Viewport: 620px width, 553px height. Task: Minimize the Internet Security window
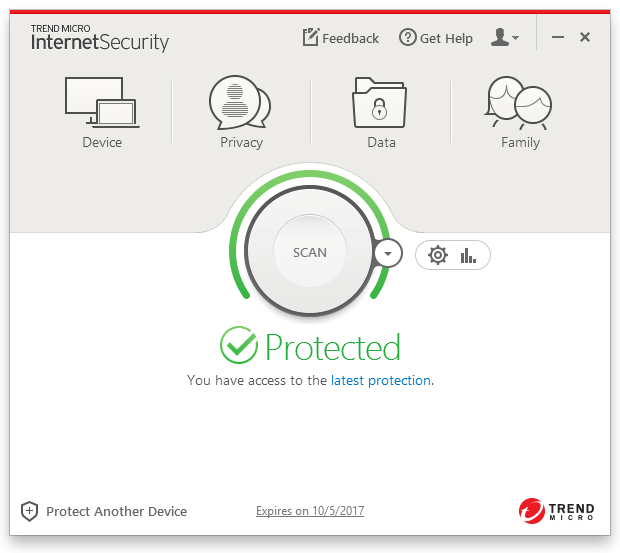(558, 38)
